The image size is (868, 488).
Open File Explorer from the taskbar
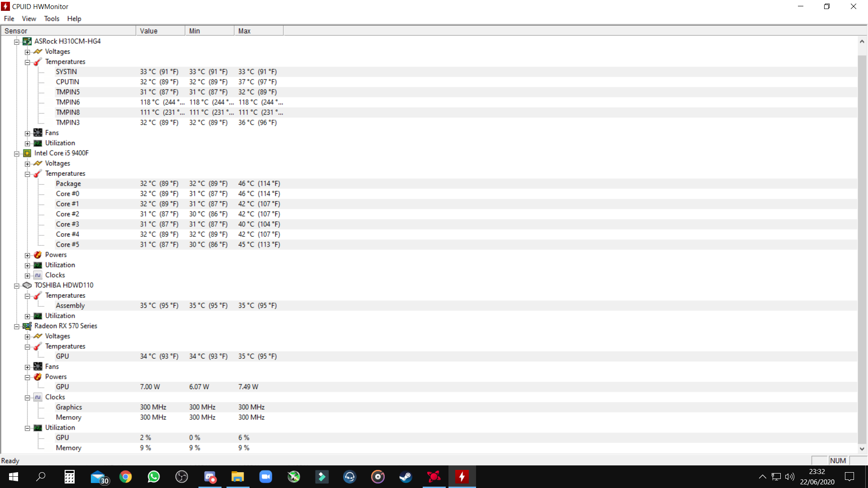pyautogui.click(x=238, y=477)
